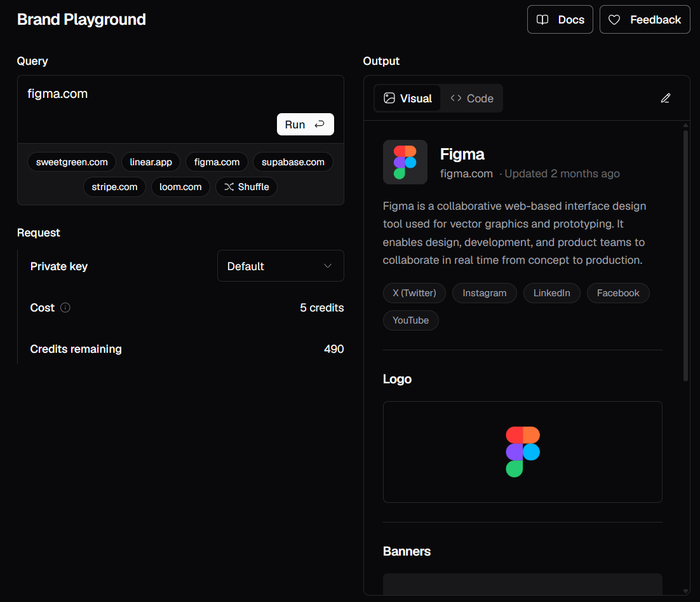
Task: Open the Instagram social link
Action: 485,293
